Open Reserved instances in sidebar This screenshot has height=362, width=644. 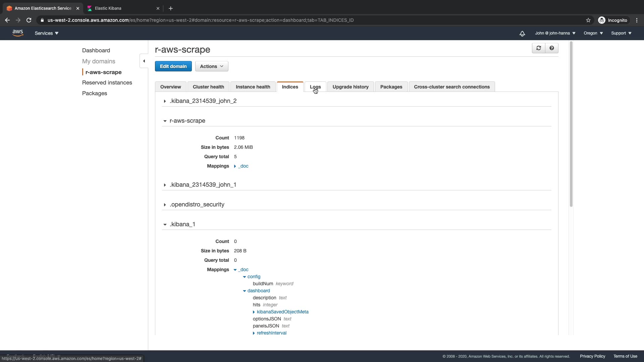click(107, 82)
